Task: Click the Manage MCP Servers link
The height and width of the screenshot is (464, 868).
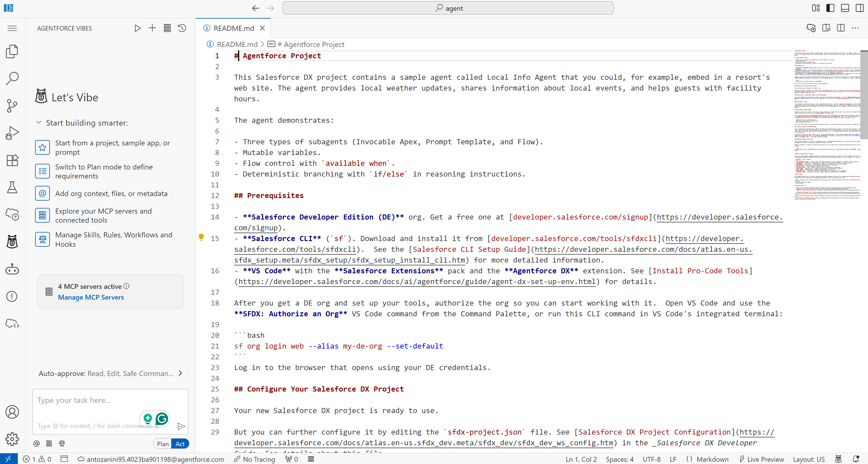Action: click(x=91, y=297)
